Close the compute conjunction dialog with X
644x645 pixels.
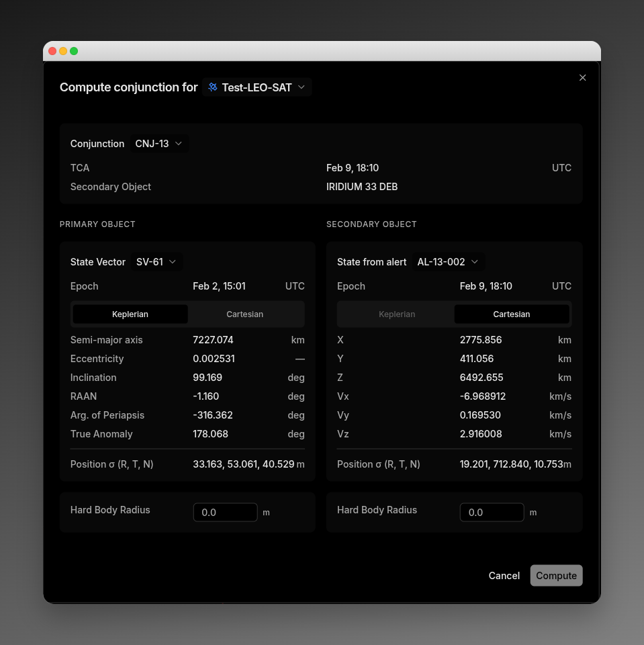coord(582,78)
